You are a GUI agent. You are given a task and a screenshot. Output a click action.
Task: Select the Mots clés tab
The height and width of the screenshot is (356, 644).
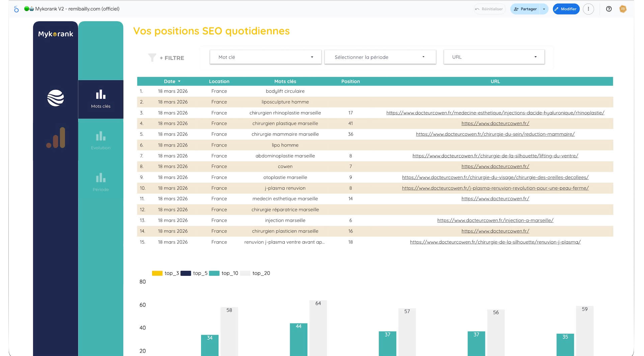[100, 99]
